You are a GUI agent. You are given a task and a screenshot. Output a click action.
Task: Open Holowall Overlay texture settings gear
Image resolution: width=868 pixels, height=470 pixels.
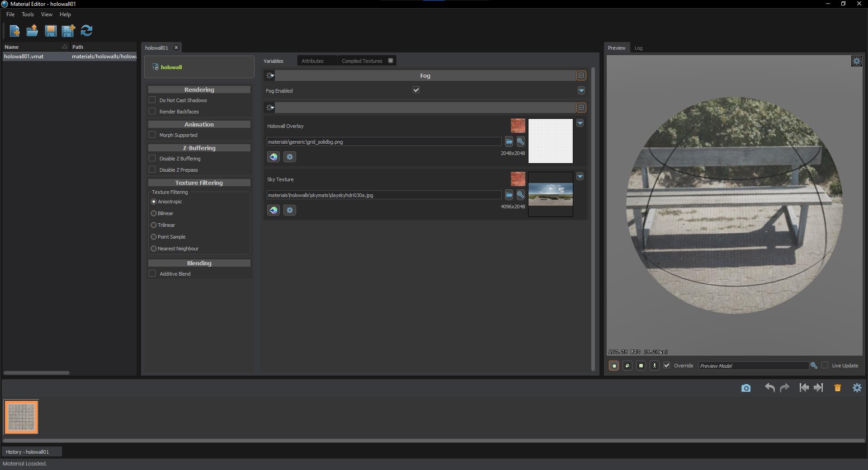pos(290,157)
